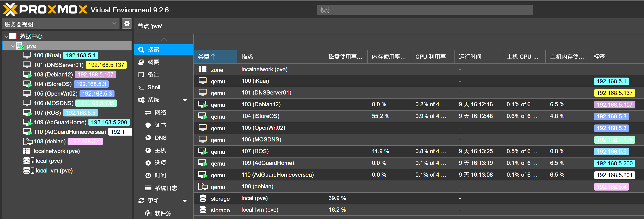Open the 概要 summary menu item
Screen dimensions: 644x219
pos(164,62)
